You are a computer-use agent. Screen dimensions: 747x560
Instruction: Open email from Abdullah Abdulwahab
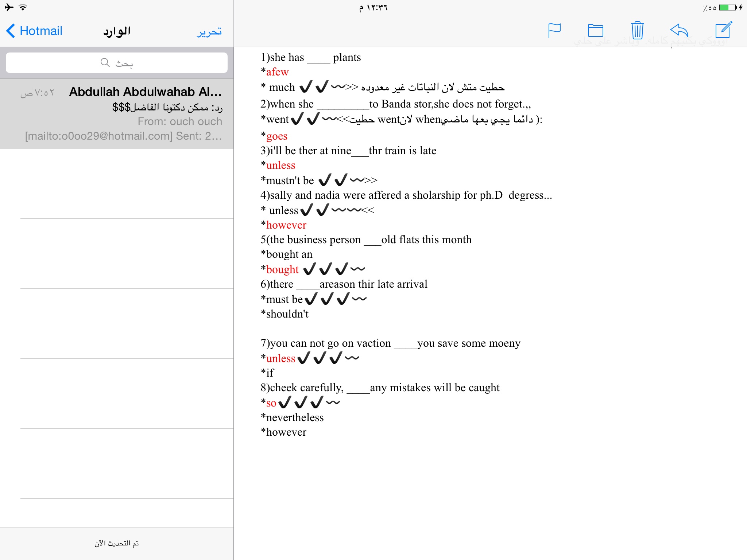(117, 114)
